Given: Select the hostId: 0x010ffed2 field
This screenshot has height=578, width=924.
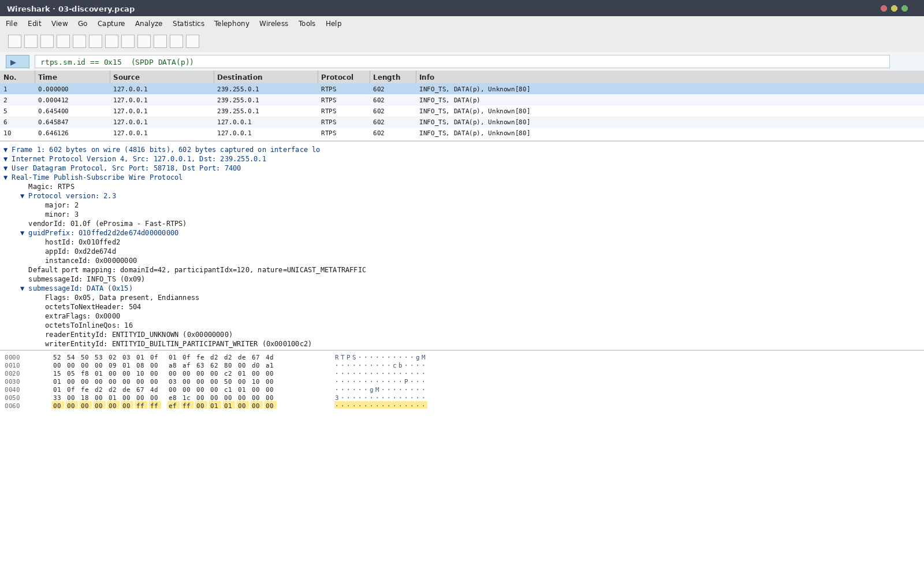Looking at the screenshot, I should pos(83,242).
